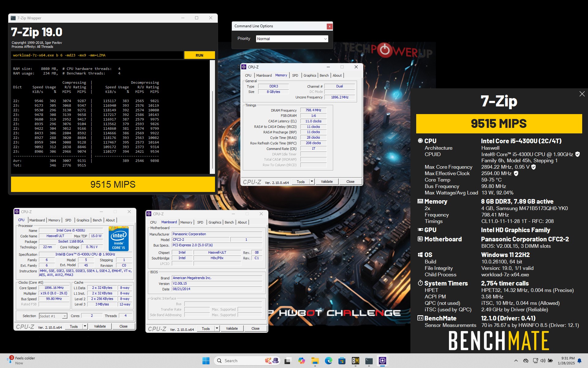This screenshot has width=588, height=368.
Task: Click the BIOS Version value V2.00L15
Action: 217,283
